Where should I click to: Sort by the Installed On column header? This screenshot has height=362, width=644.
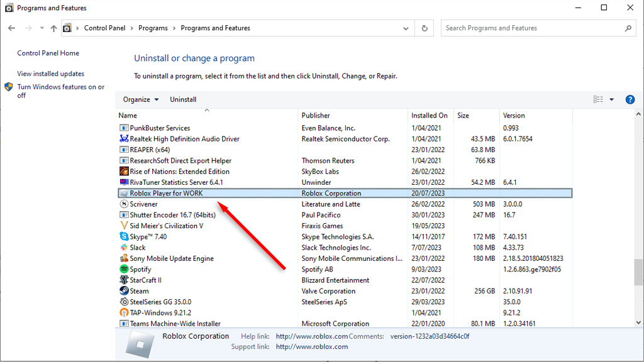(x=429, y=116)
